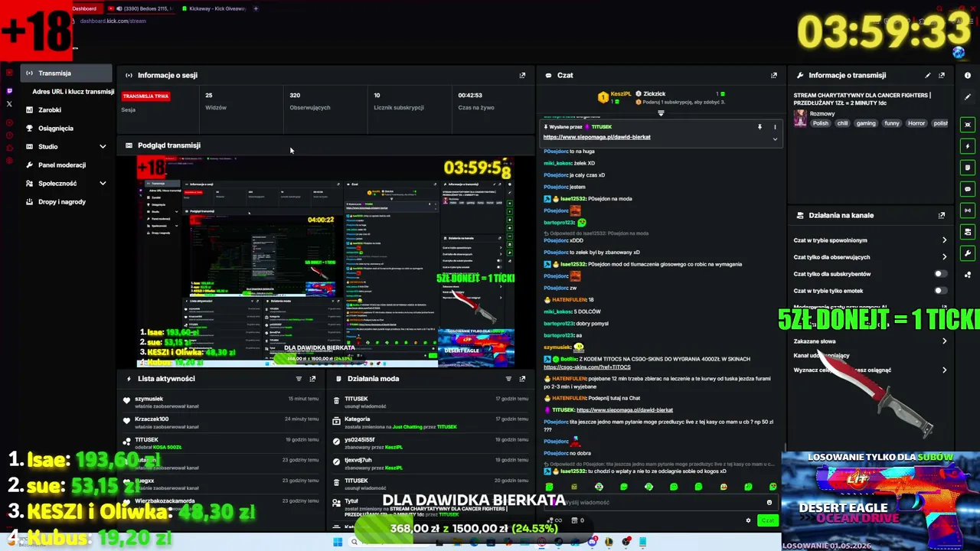
Task: Open Wyznacz cele settings arrow
Action: pos(944,370)
